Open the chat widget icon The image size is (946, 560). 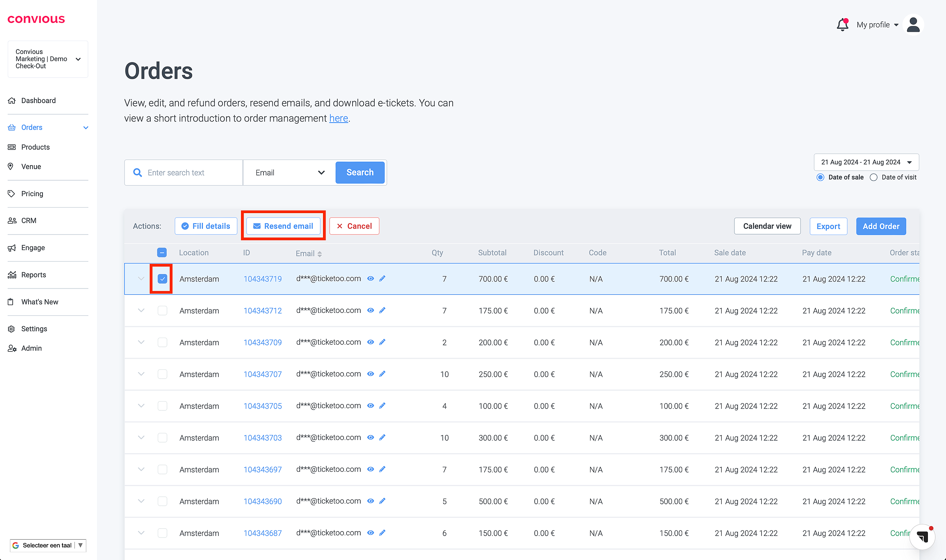(x=922, y=536)
